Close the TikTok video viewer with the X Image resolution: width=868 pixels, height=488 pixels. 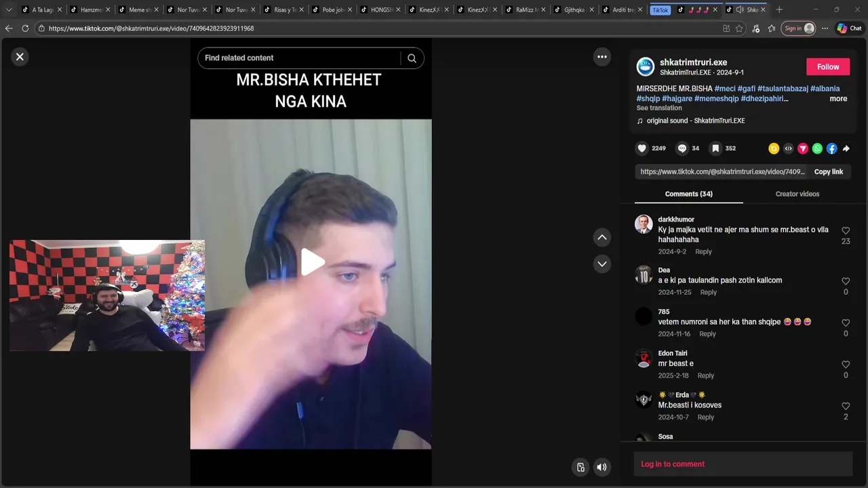click(20, 57)
